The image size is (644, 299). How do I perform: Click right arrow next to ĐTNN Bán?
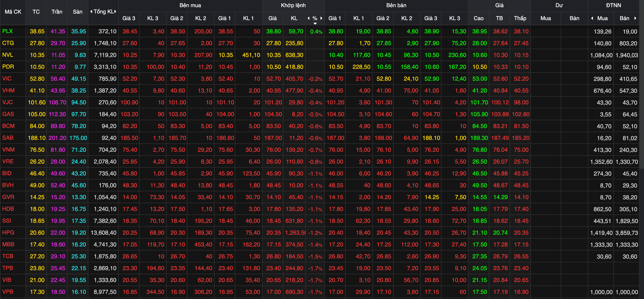pyautogui.click(x=635, y=18)
